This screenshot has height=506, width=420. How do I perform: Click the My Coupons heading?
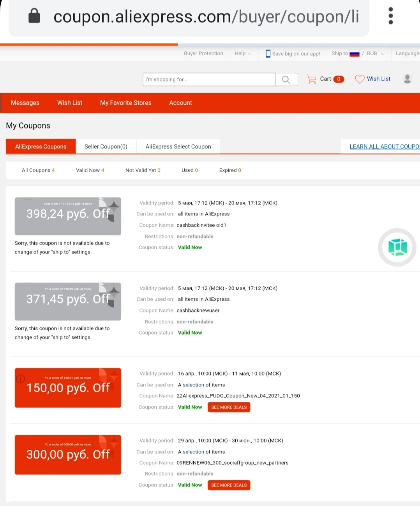point(28,125)
